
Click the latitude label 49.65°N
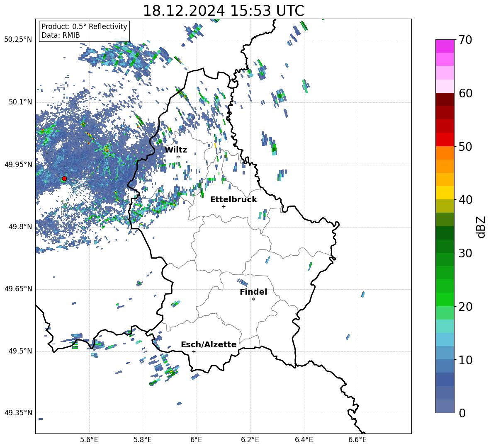(18, 289)
